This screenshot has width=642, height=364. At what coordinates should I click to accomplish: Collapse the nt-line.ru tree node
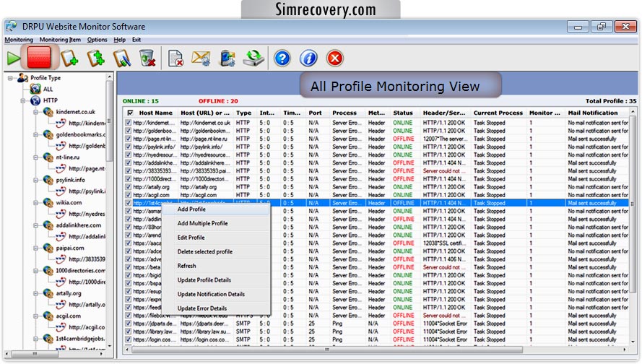(36, 157)
